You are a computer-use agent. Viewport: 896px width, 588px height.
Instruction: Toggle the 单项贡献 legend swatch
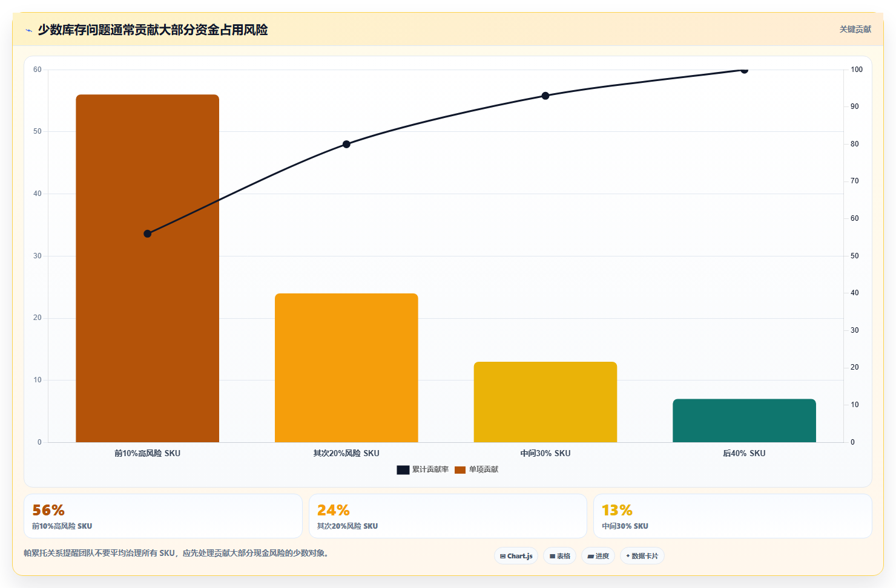[x=460, y=470]
